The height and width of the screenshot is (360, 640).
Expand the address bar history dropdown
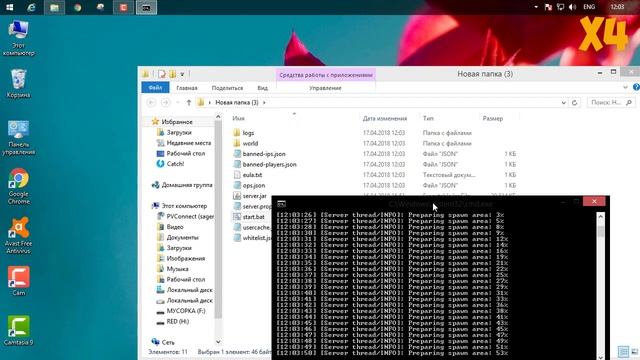tap(563, 102)
